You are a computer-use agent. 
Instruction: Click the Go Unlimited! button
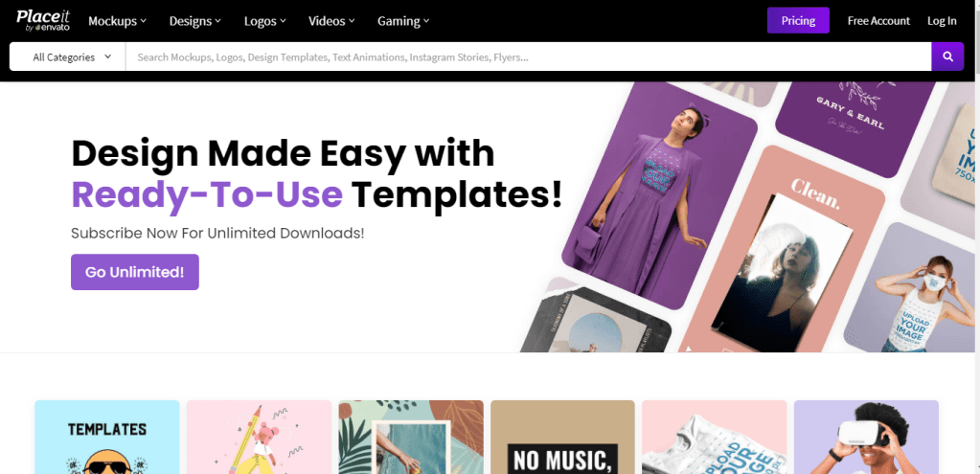click(135, 272)
